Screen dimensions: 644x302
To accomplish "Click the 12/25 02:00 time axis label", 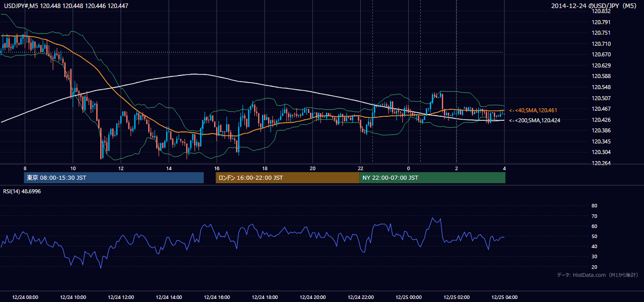I will pyautogui.click(x=456, y=297).
